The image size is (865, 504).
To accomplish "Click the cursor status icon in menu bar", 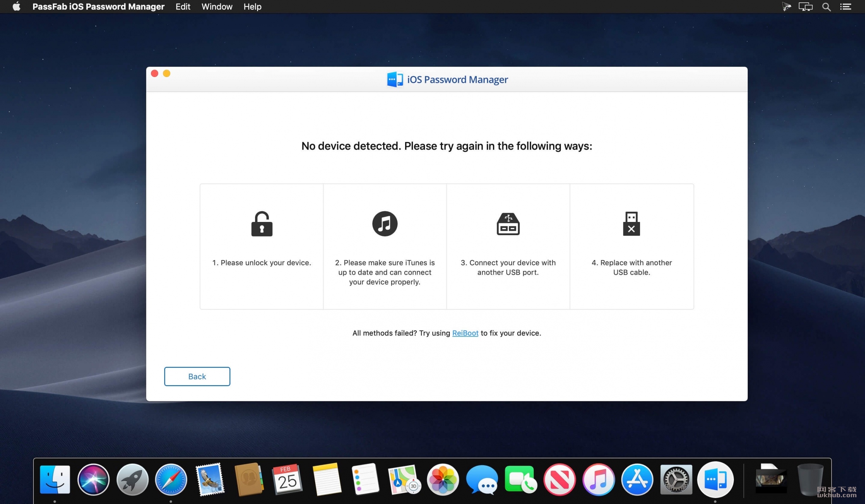I will [786, 7].
